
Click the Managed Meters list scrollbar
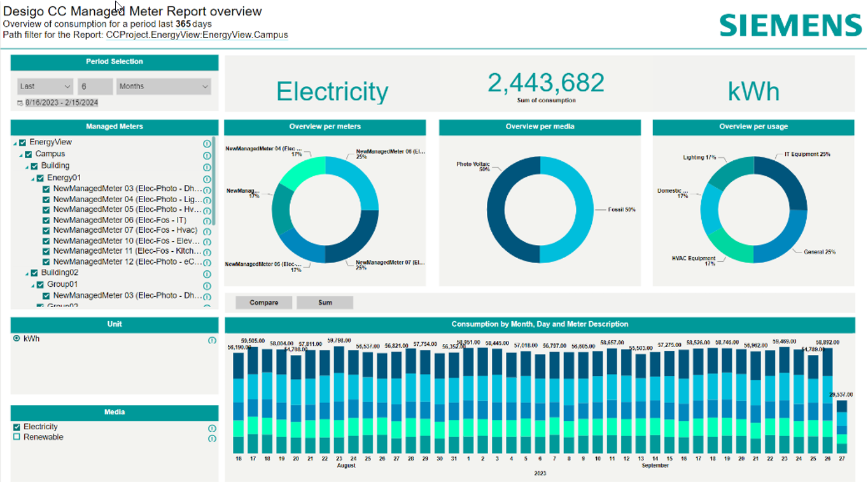point(214,181)
